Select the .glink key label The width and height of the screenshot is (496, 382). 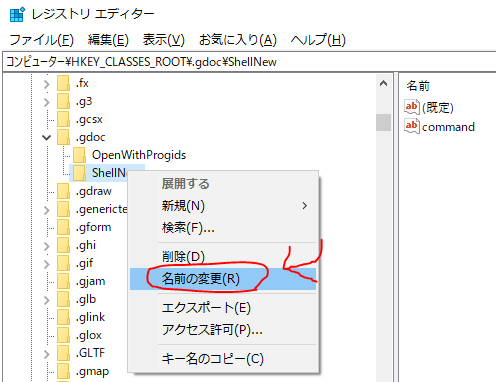point(90,317)
